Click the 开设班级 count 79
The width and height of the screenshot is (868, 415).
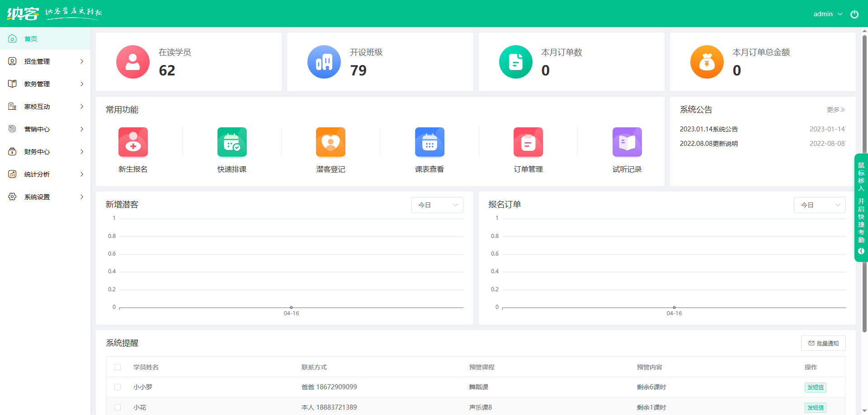[x=358, y=70]
